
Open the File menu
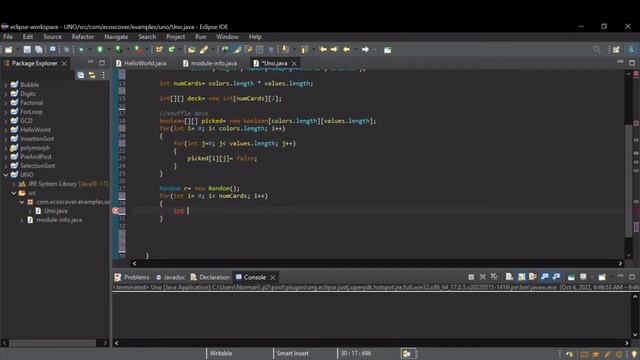[x=8, y=37]
